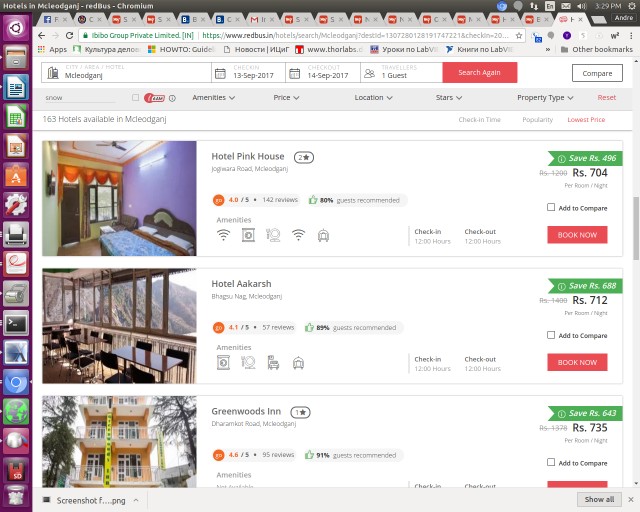Click the info icon beside the cash filter
Screen dimensions: 640x512
tap(172, 98)
